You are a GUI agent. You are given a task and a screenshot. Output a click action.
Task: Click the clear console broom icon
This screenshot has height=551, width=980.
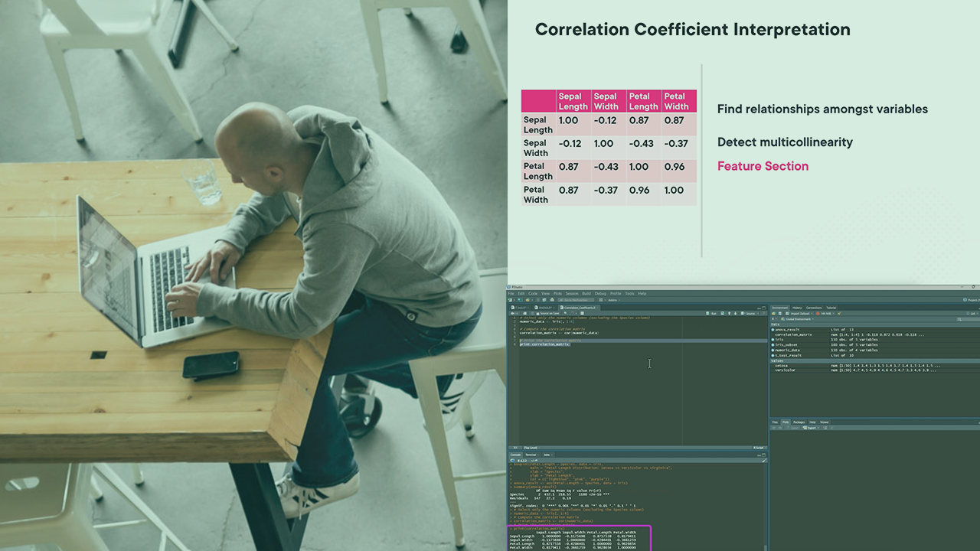point(763,460)
